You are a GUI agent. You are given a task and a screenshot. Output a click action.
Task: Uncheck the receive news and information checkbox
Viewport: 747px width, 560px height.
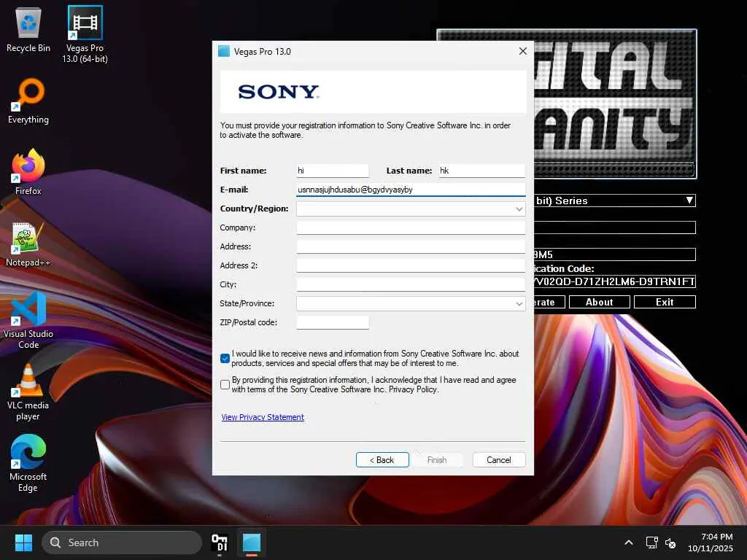coord(225,359)
